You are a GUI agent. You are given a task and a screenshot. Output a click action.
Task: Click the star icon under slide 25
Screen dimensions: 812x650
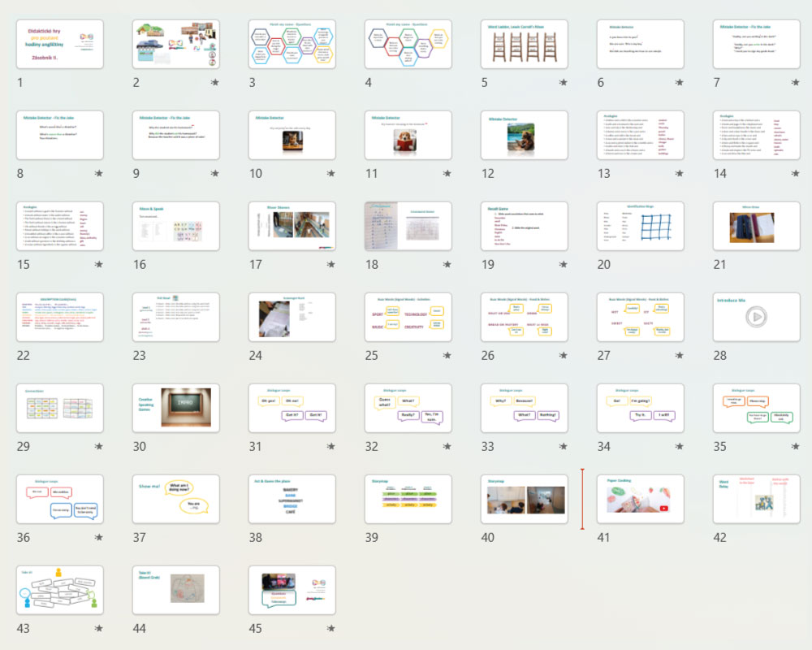(447, 356)
